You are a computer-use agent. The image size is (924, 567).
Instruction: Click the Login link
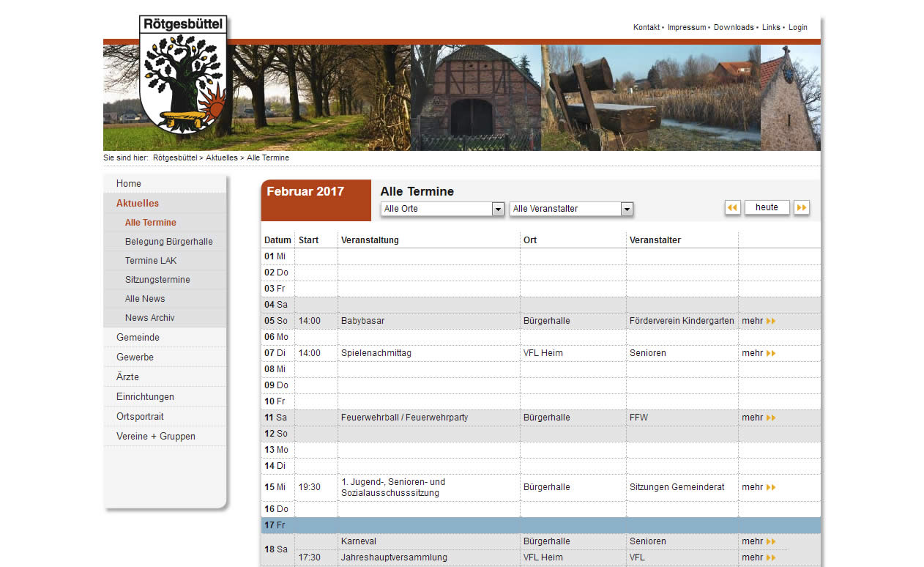(x=798, y=27)
